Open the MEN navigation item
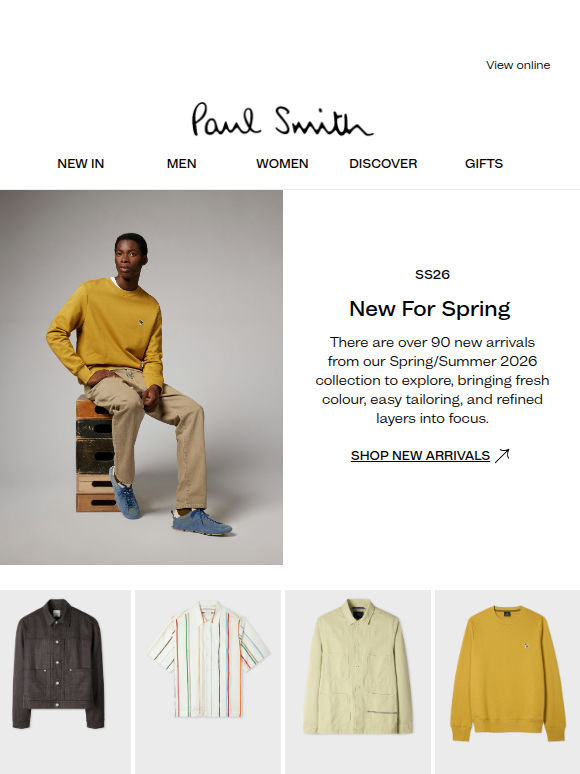This screenshot has width=580, height=774. tap(182, 163)
